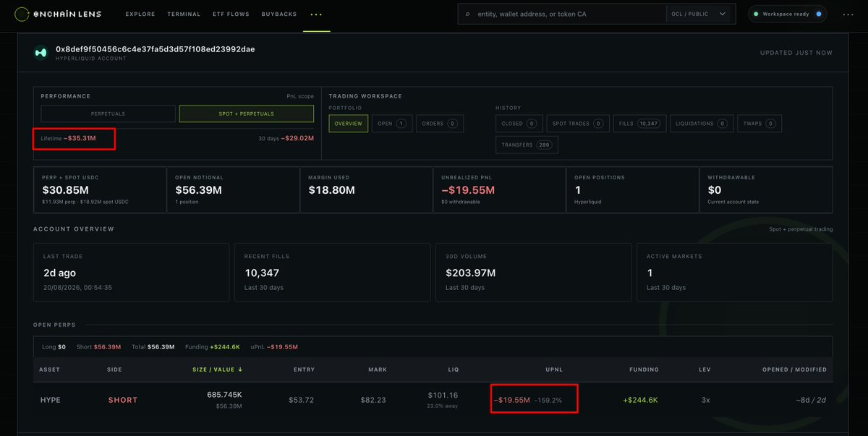
Task: Show the Spot Trades history tab
Action: click(578, 124)
